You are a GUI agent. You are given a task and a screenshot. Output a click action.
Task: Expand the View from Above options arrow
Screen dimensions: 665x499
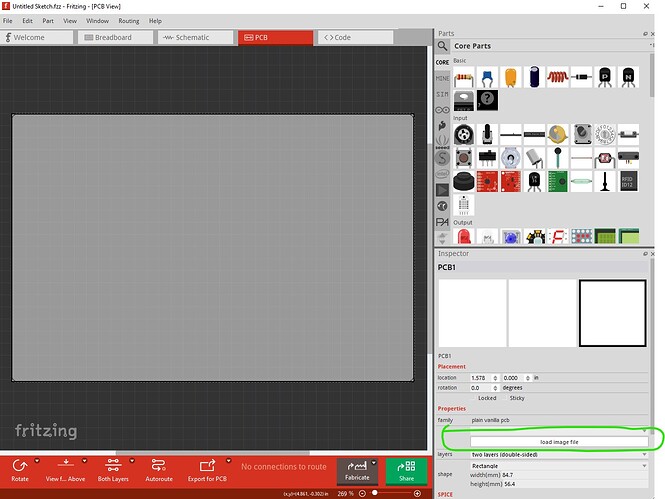84,460
